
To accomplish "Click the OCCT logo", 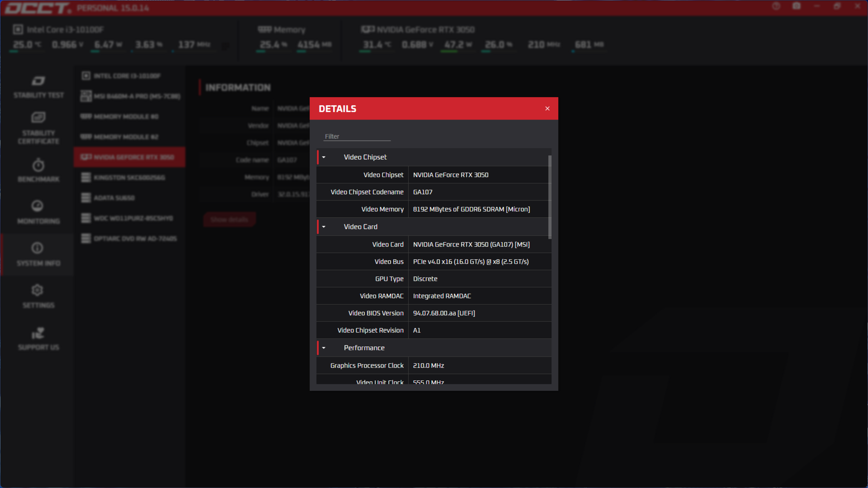I will pyautogui.click(x=38, y=8).
